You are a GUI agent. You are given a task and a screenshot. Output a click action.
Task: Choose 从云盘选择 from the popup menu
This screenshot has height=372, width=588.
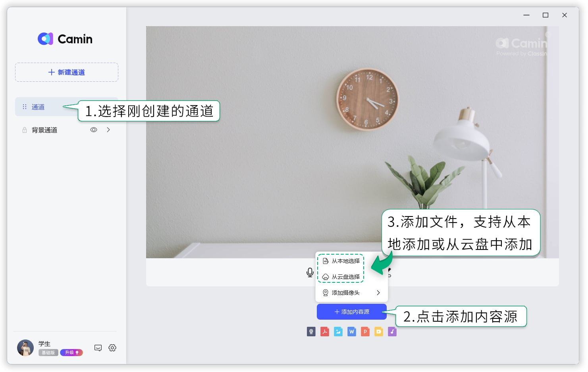tap(341, 277)
